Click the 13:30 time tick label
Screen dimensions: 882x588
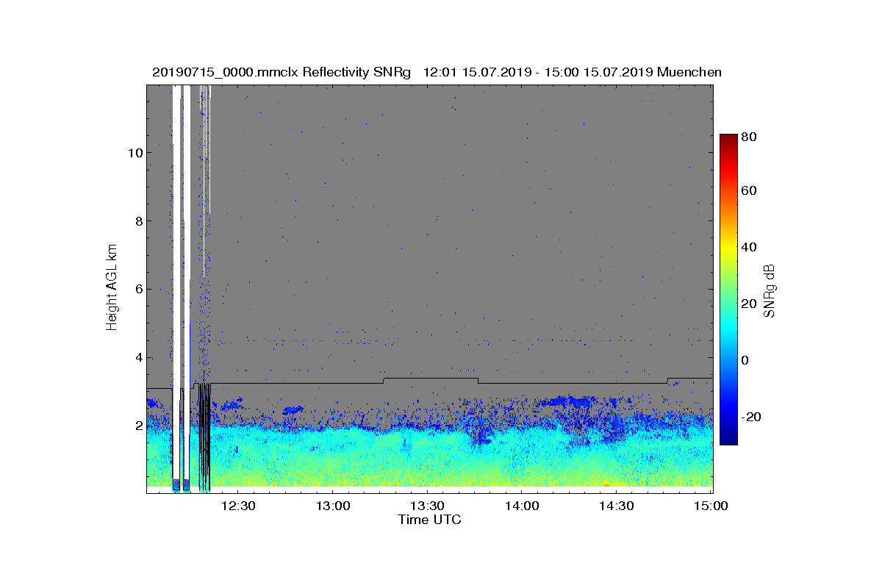[x=428, y=506]
